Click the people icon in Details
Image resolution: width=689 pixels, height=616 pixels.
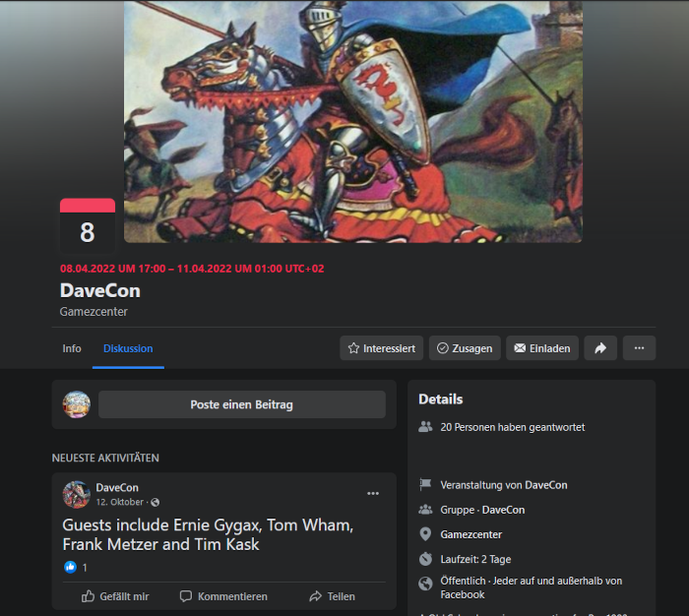(x=425, y=427)
